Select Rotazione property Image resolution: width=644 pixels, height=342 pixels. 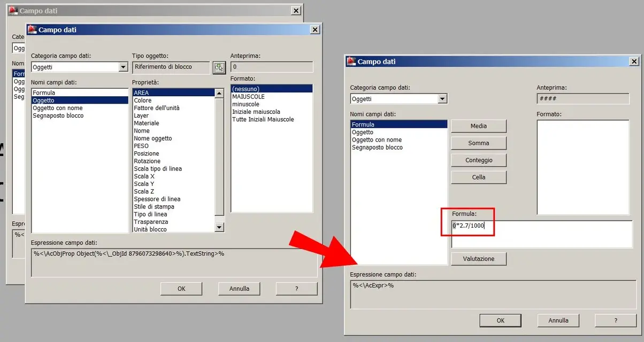pos(173,161)
